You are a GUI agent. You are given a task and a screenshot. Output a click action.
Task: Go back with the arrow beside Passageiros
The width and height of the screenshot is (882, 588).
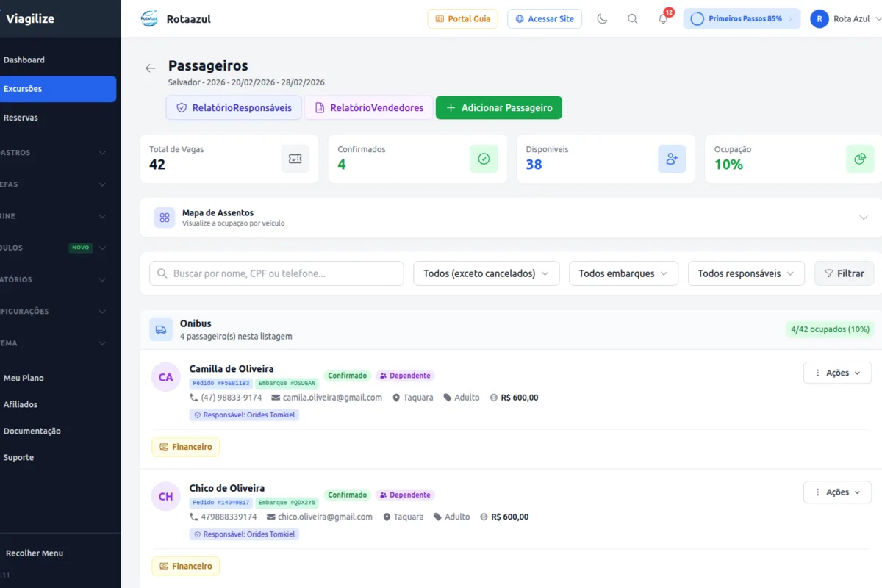[151, 68]
